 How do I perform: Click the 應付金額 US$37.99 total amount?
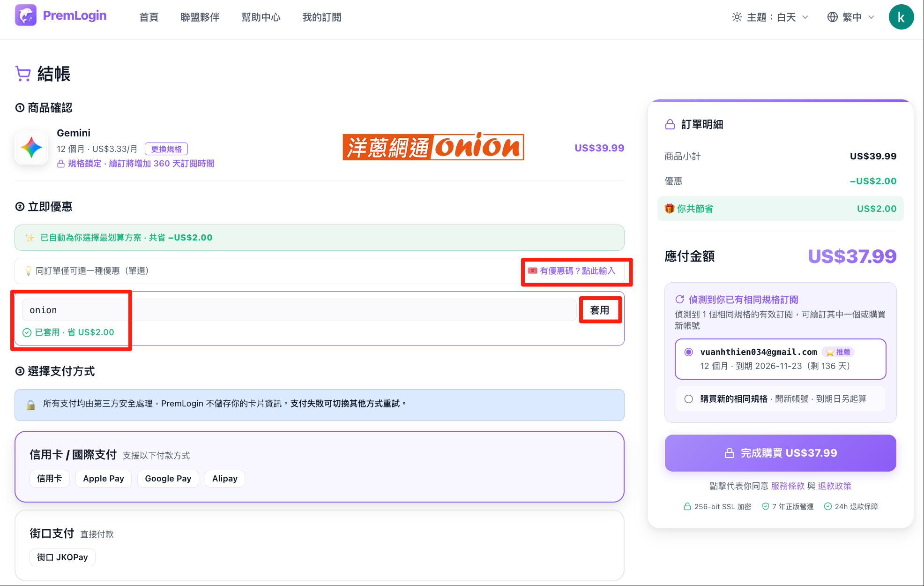[852, 256]
